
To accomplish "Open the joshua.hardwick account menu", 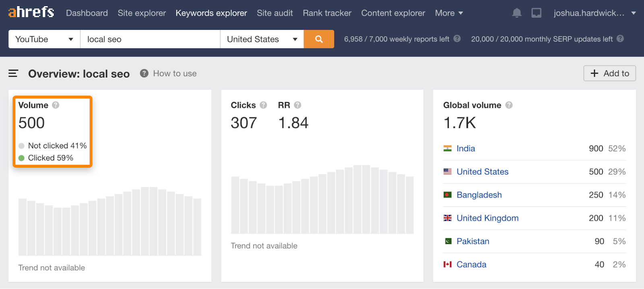I will pos(594,13).
